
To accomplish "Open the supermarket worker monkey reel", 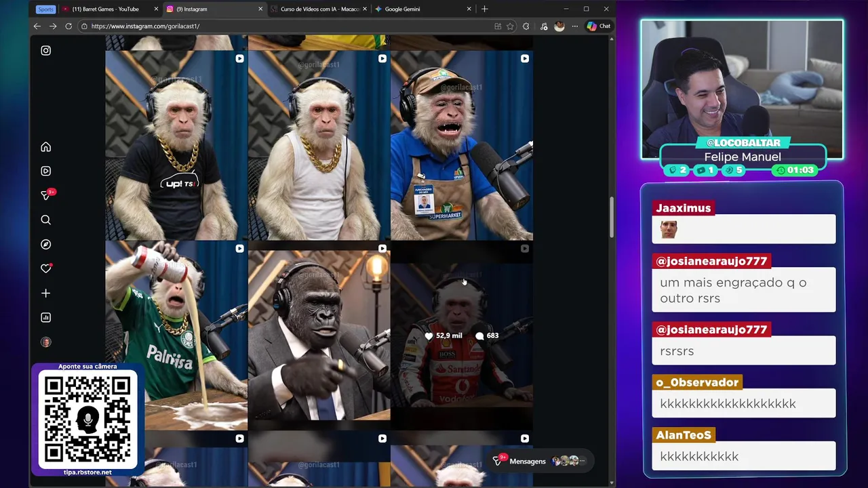I will (x=461, y=145).
